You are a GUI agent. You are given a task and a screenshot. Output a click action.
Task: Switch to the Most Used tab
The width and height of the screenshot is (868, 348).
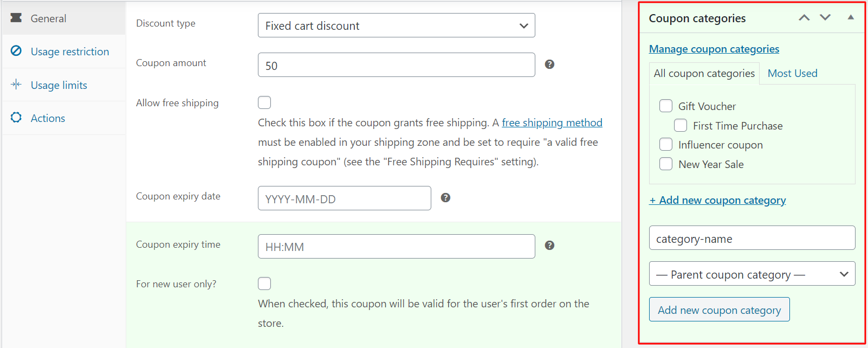[792, 73]
